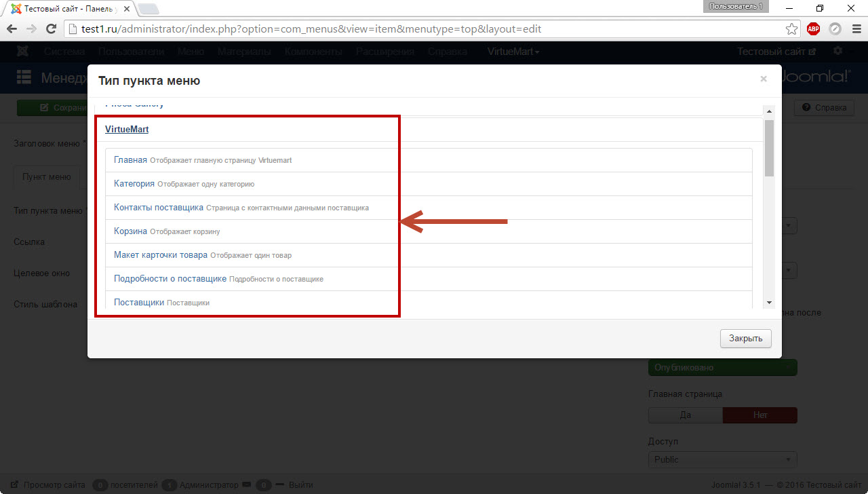
Task: Click the browser back arrow
Action: click(12, 29)
